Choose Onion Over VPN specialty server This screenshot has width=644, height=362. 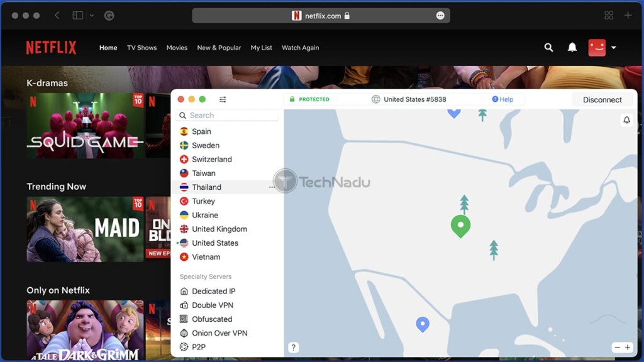pos(227,333)
